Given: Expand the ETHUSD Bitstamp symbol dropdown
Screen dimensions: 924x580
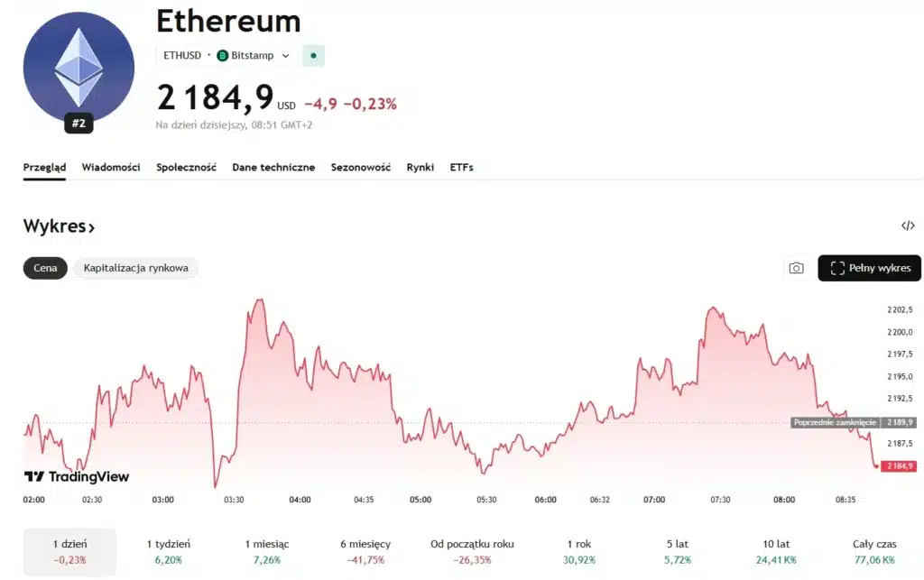Looking at the screenshot, I should (x=285, y=55).
